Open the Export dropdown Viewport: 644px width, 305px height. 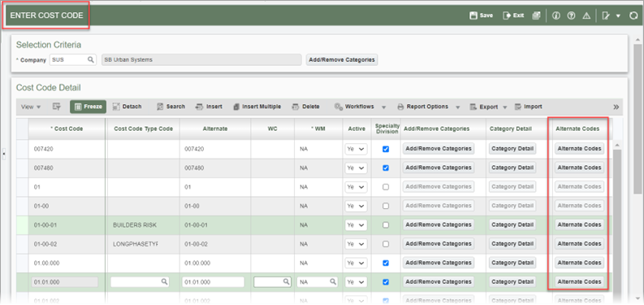(489, 107)
